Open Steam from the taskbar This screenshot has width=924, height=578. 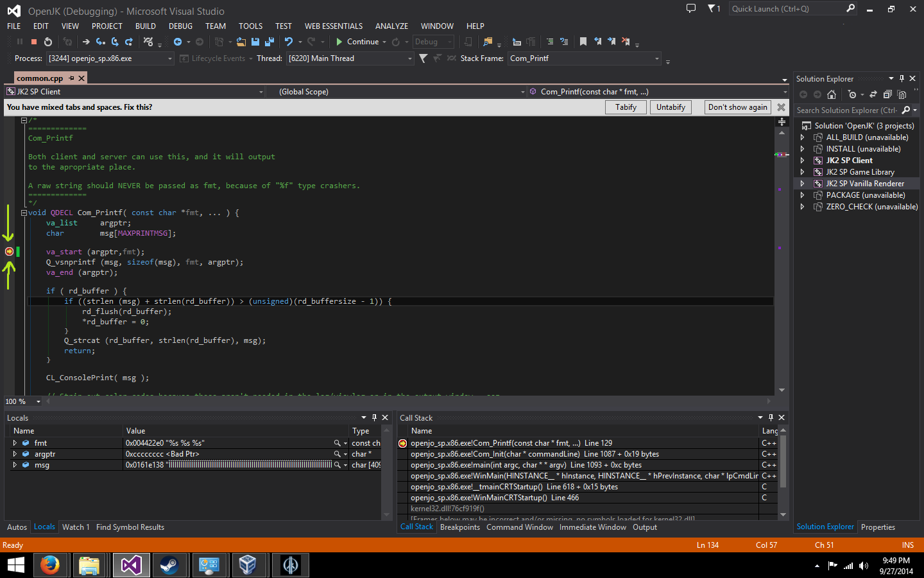coord(169,565)
